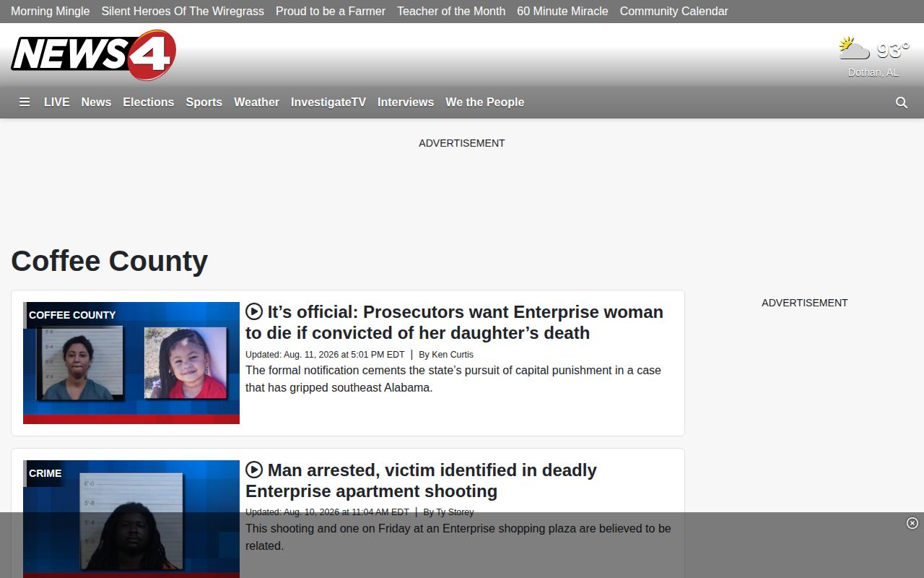Click the By Ken Curtis byline
924x578 pixels.
(446, 355)
